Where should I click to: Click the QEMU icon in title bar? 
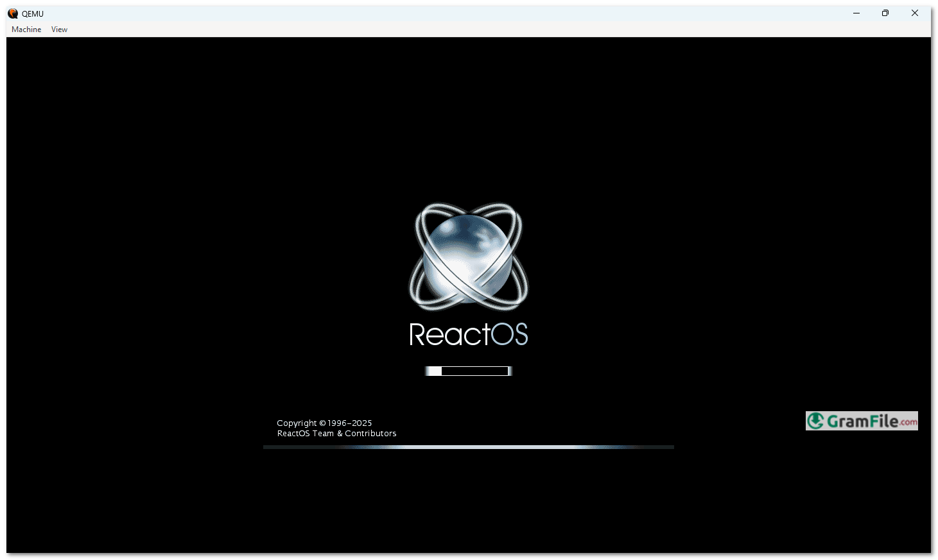tap(13, 13)
